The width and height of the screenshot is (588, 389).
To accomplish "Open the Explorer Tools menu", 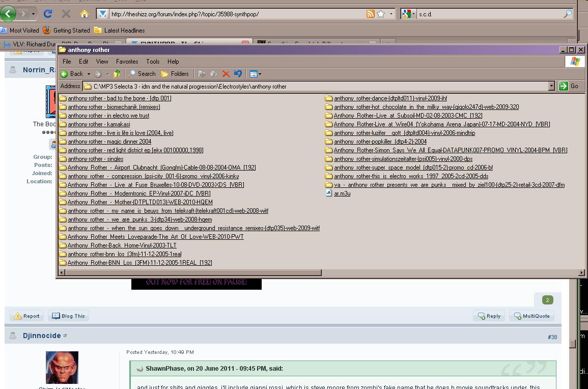I will pos(153,62).
